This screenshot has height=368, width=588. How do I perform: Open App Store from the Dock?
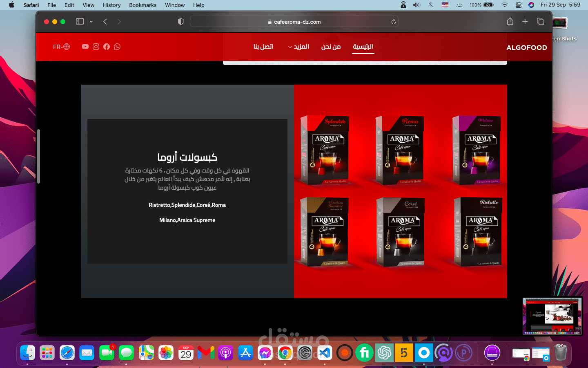pos(245,352)
